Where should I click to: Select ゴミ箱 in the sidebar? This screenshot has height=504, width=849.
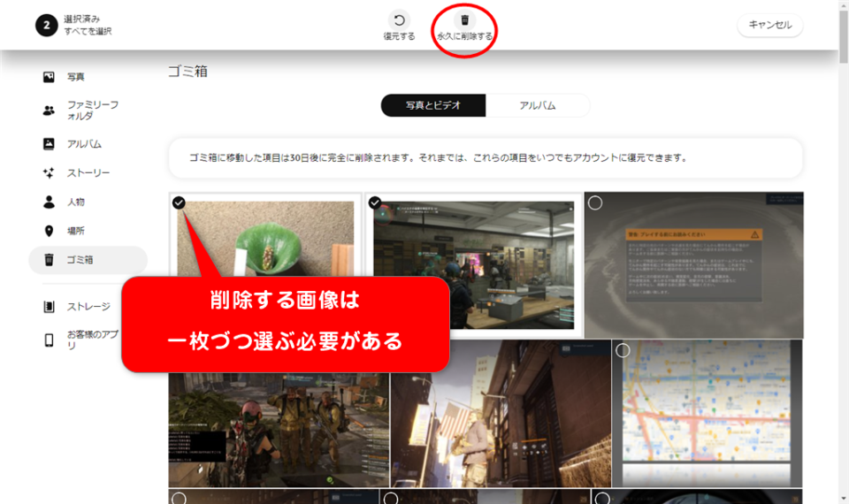88,260
